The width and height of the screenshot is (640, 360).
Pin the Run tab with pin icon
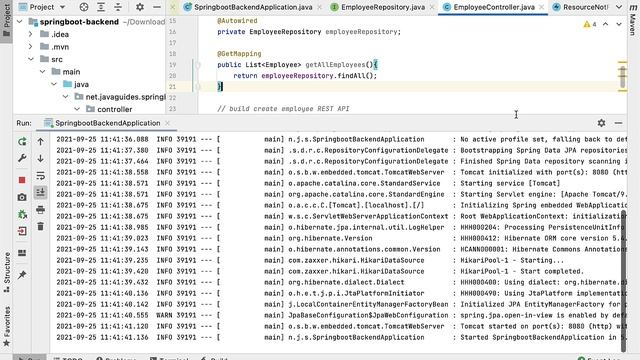(22, 275)
